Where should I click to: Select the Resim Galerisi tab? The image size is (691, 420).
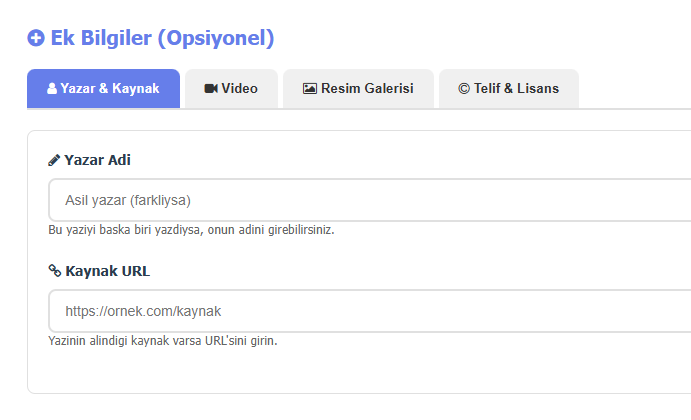[358, 89]
